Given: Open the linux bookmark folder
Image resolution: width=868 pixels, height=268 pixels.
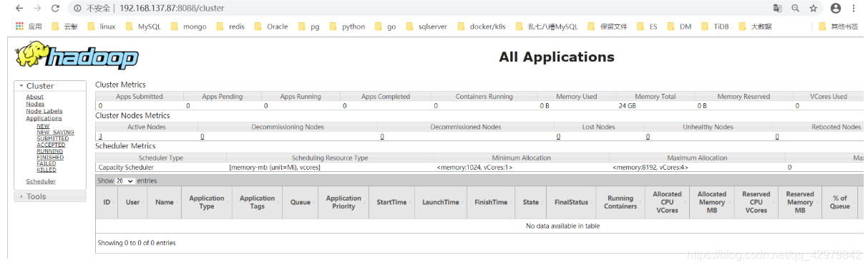Looking at the screenshot, I should pos(101,27).
